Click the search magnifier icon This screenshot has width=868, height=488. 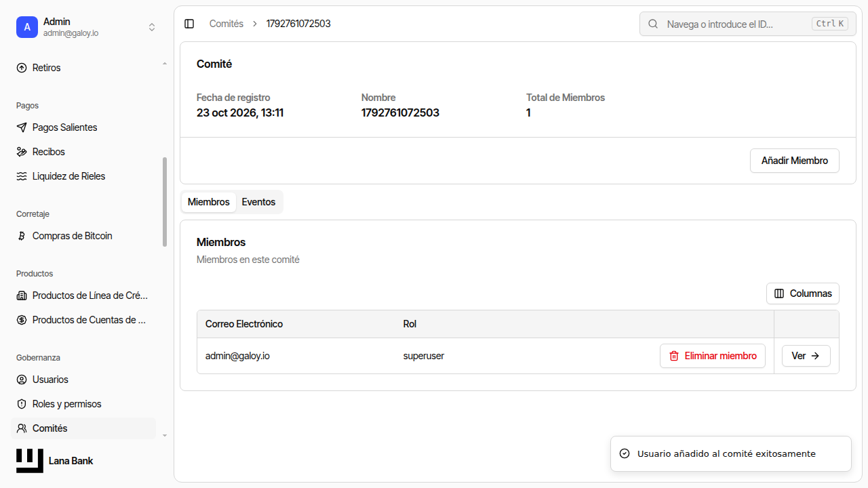coord(653,24)
